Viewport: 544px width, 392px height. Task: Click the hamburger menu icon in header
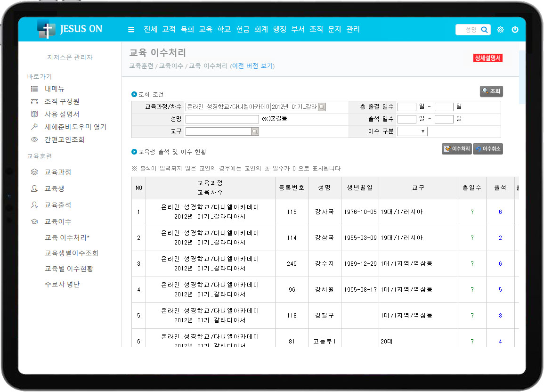click(x=131, y=30)
